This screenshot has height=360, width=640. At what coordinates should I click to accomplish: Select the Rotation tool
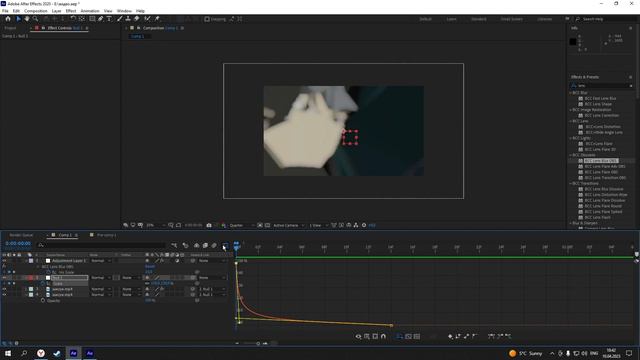coord(73,19)
